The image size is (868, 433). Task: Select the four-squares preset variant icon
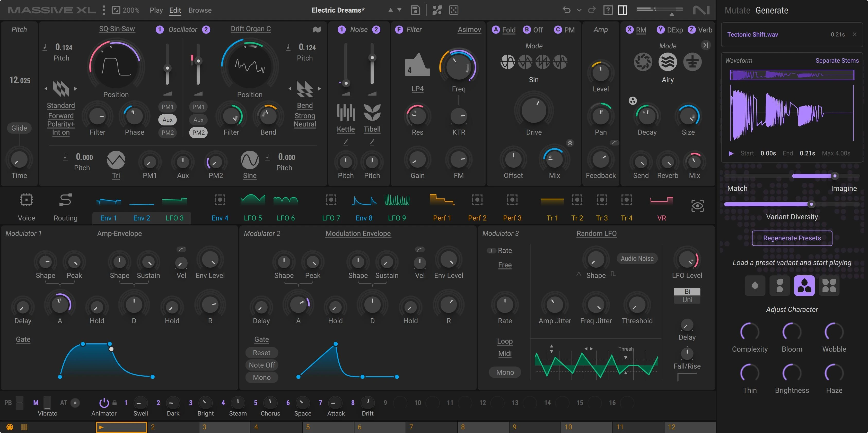tap(829, 286)
